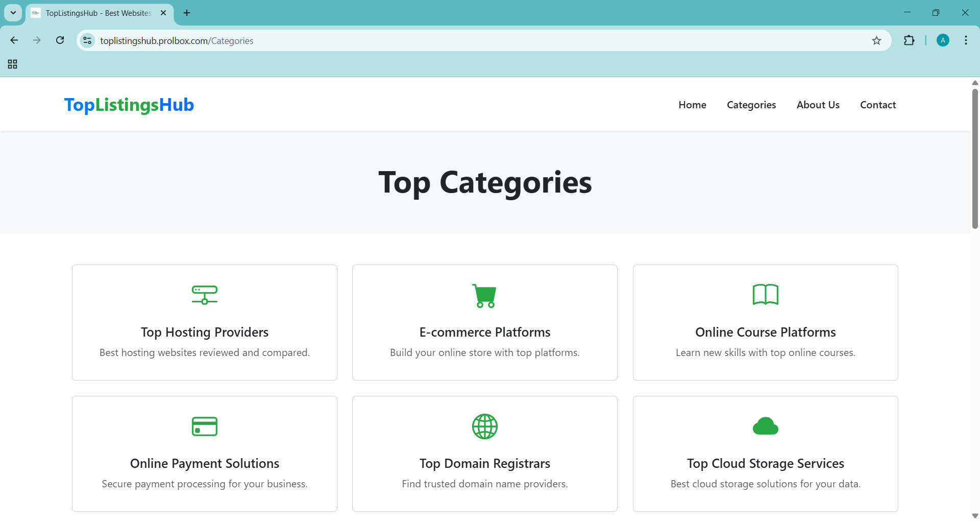
Task: Go to Home in the navigation menu
Action: [692, 105]
